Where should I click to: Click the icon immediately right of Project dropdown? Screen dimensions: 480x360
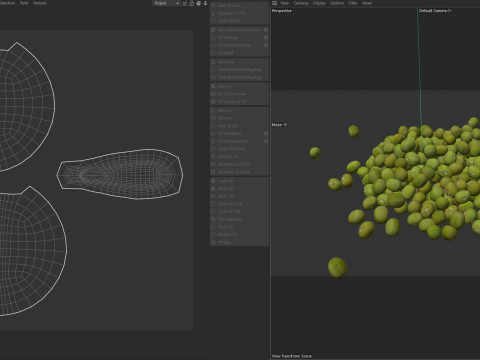185,3
